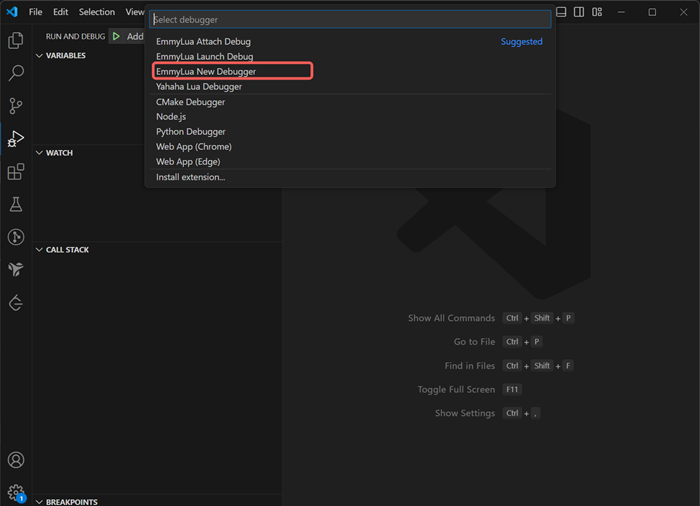Click the arrow-circle icon below bird icon
The width and height of the screenshot is (700, 506).
click(16, 303)
